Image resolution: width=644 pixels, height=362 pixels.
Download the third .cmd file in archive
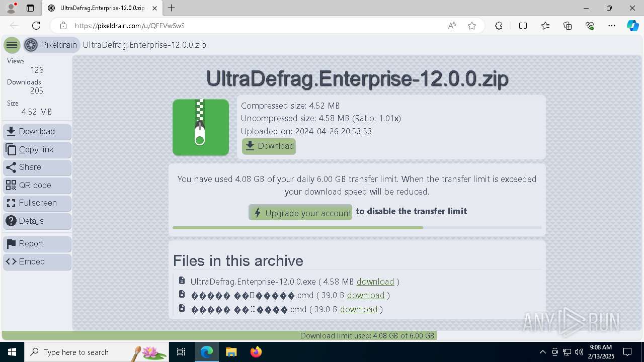[x=359, y=309]
